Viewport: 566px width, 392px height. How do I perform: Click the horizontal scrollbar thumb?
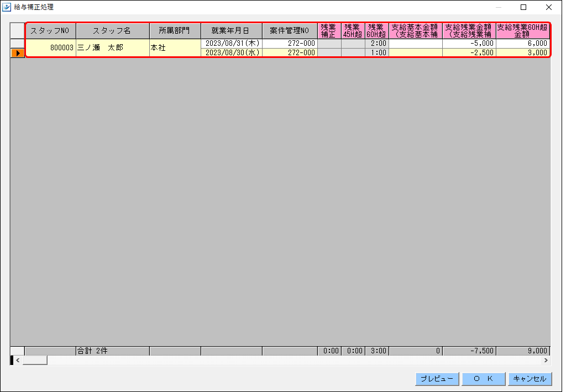[x=35, y=361]
